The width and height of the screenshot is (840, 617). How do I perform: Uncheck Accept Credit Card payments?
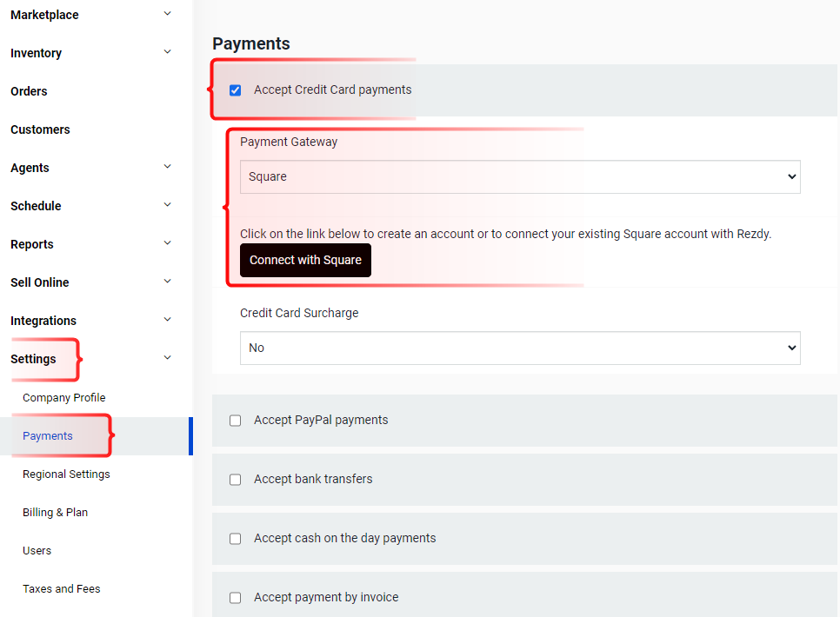(235, 90)
